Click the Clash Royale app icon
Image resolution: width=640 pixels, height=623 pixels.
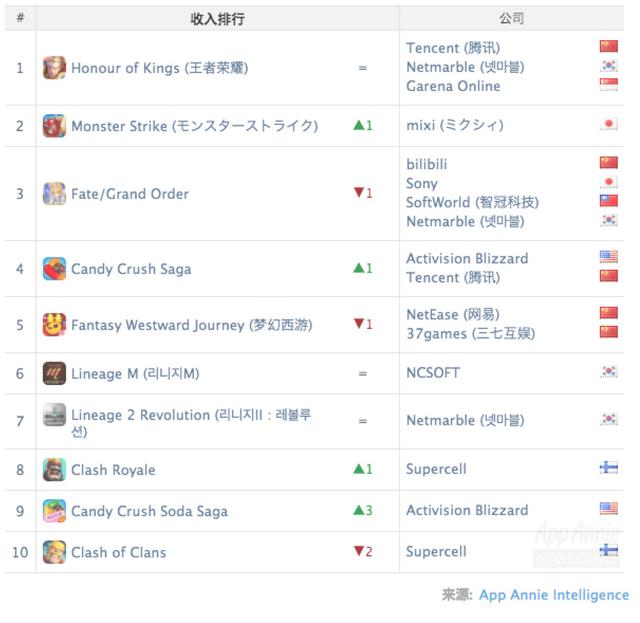coord(54,470)
